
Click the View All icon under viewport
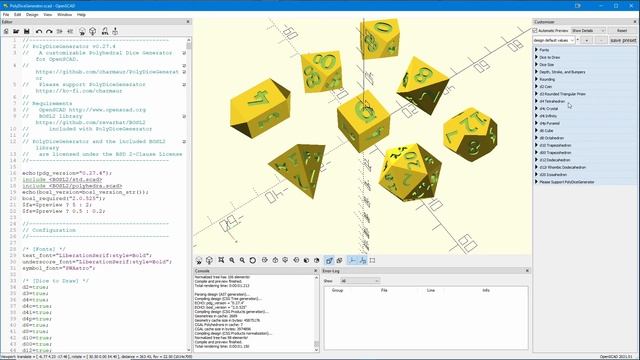coord(221,260)
